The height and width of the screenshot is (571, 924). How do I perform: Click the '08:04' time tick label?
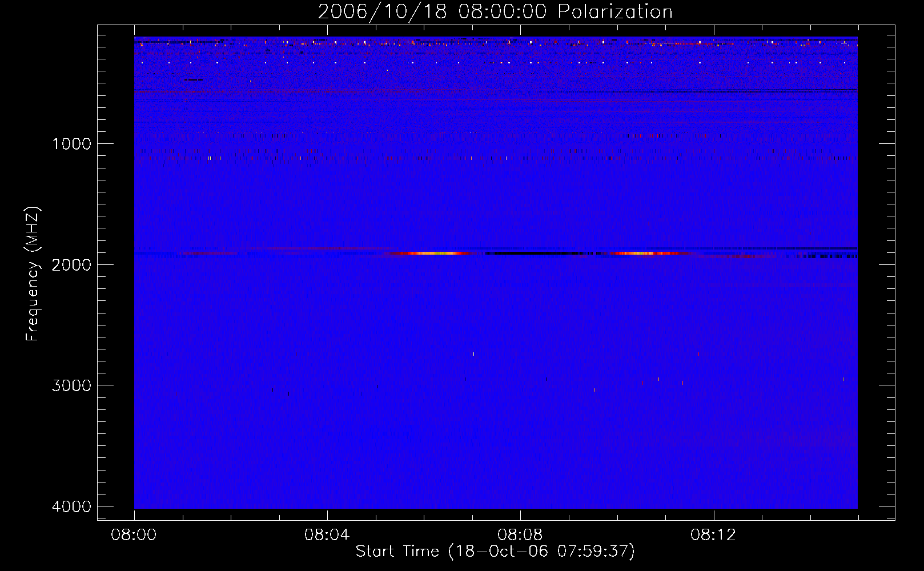327,535
